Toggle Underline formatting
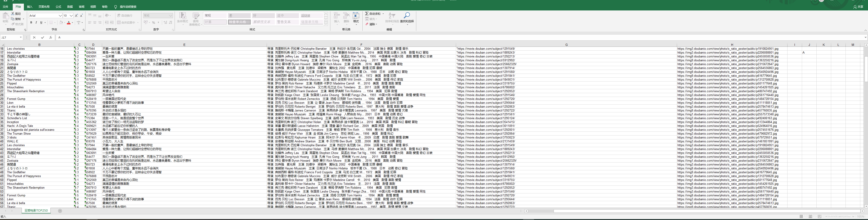The height and width of the screenshot is (220, 868). click(x=41, y=22)
